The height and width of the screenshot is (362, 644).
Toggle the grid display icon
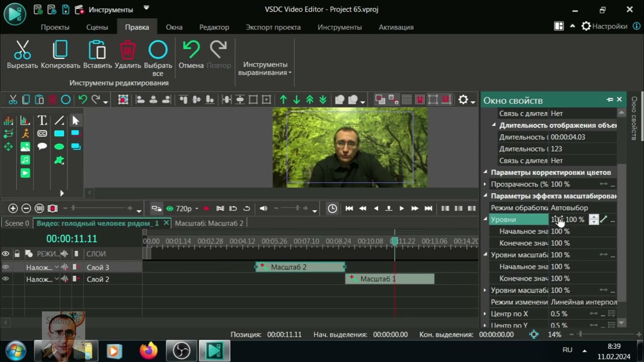(x=407, y=100)
